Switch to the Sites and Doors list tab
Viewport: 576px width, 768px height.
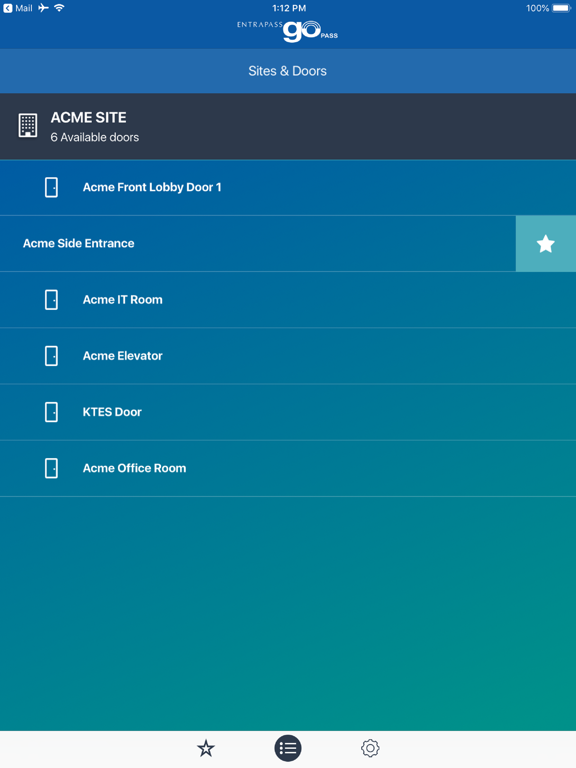coord(288,748)
